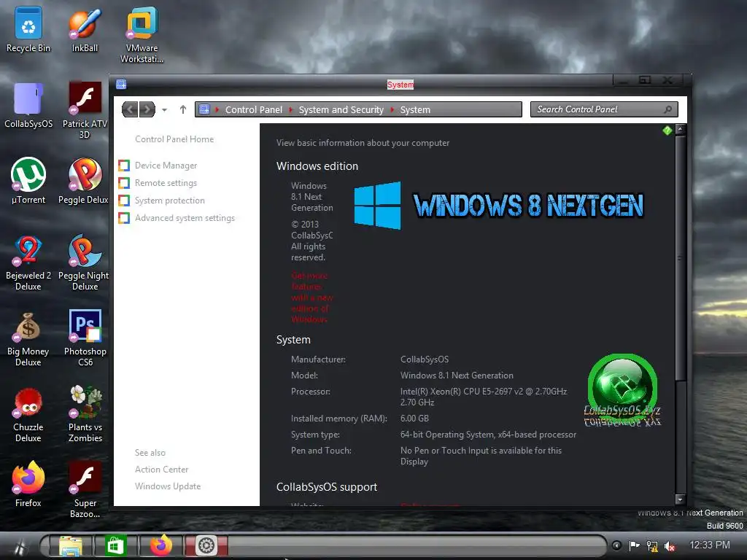Open Bejeweled 2 Deluxe icon
Viewport: 747px width, 560px height.
(28, 262)
